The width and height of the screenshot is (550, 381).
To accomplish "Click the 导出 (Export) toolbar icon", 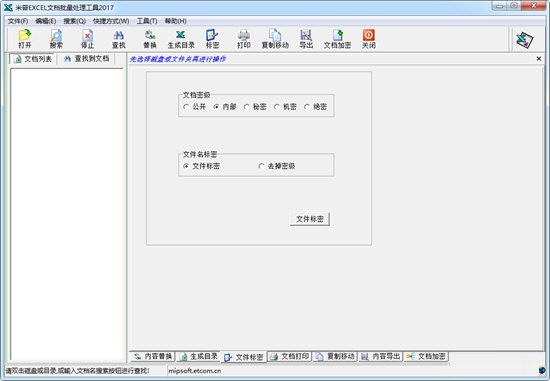I will pos(306,39).
